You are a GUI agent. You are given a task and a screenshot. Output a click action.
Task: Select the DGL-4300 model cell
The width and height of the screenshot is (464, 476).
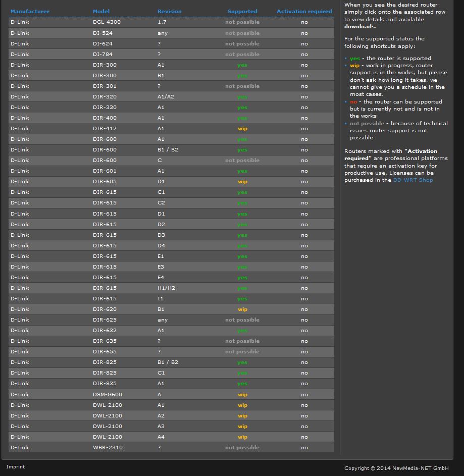[107, 22]
